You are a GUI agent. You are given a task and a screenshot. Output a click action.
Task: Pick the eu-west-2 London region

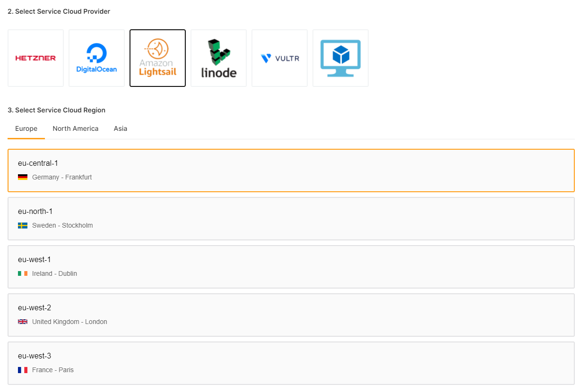pyautogui.click(x=291, y=315)
